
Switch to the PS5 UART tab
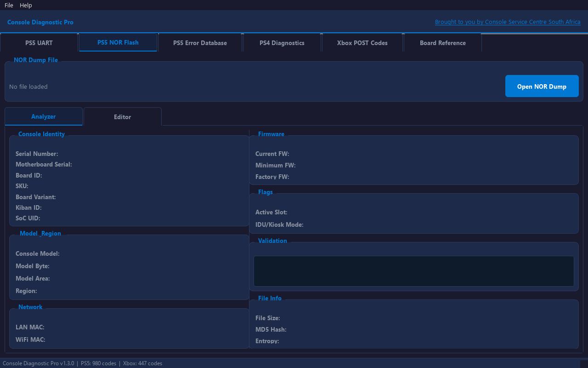[39, 43]
